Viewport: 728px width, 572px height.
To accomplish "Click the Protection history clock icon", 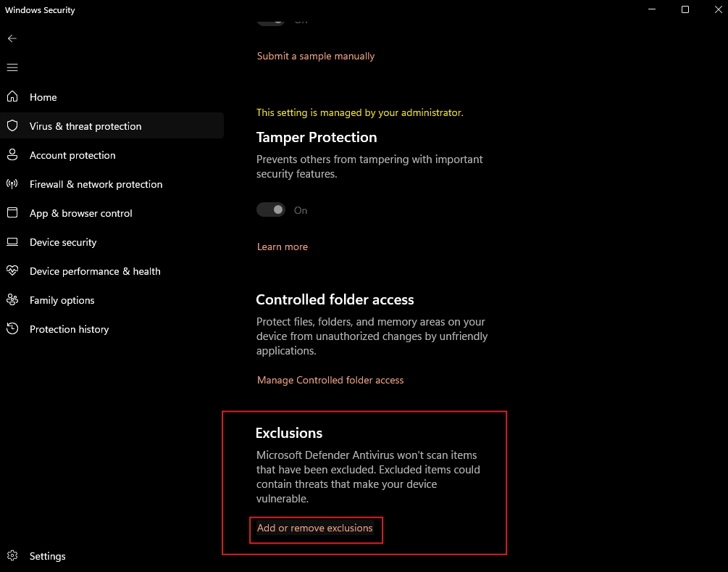I will (12, 329).
